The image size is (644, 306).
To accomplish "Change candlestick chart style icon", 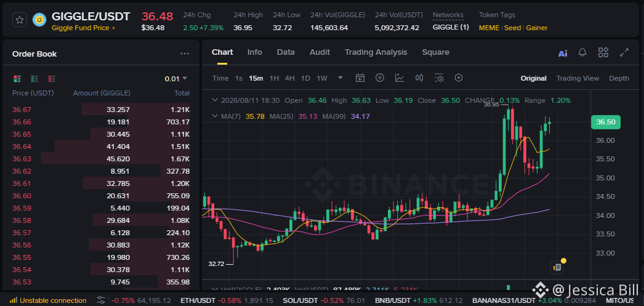I will tap(419, 78).
